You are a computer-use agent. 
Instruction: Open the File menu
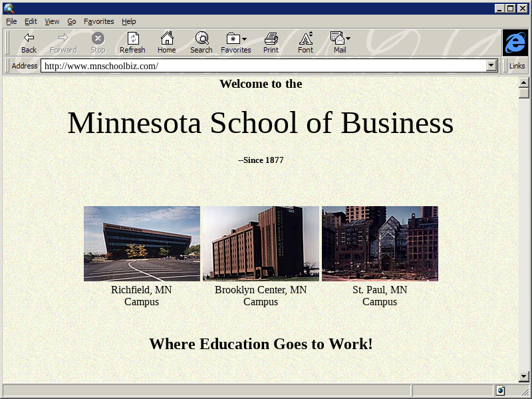11,21
